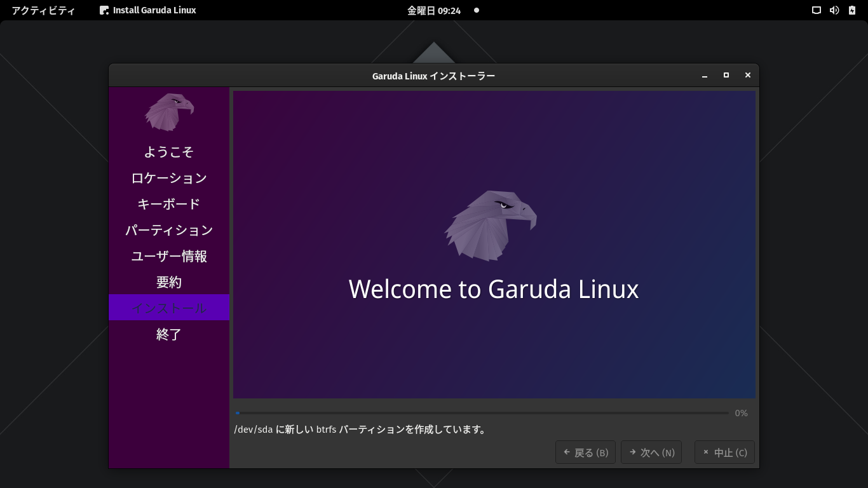The height and width of the screenshot is (488, 868).
Task: Click the screen display icon in system tray
Action: pos(817,10)
